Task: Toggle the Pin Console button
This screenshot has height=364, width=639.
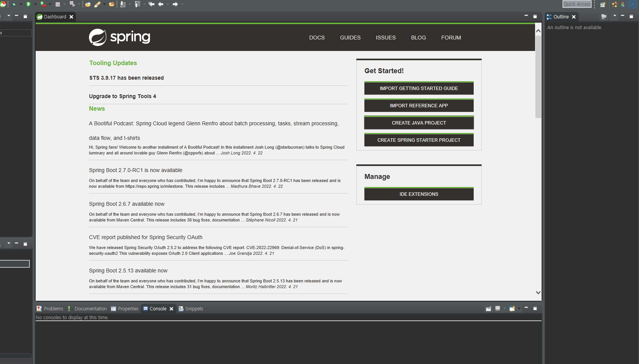Action: (488, 308)
